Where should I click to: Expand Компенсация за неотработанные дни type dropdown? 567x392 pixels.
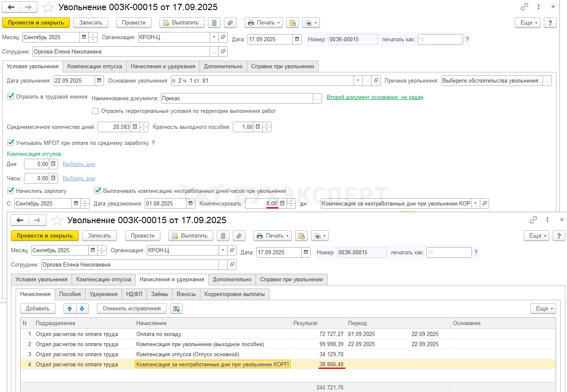pyautogui.click(x=476, y=203)
